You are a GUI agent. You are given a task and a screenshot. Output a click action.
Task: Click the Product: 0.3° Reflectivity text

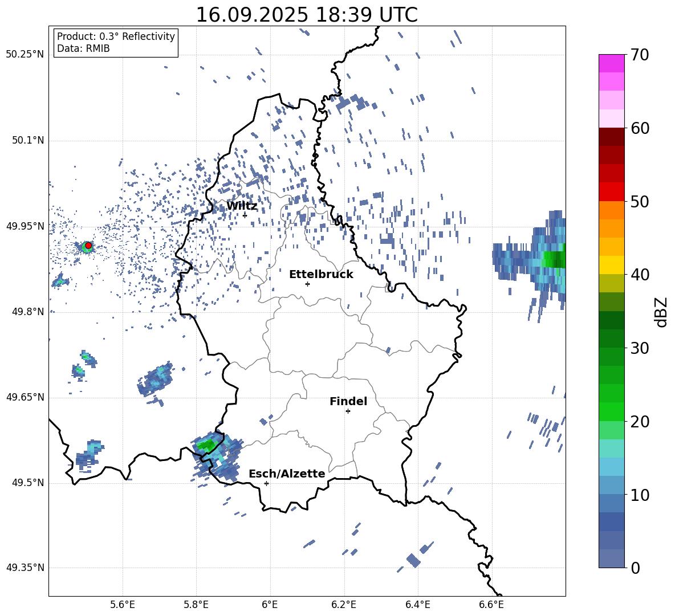tap(116, 36)
